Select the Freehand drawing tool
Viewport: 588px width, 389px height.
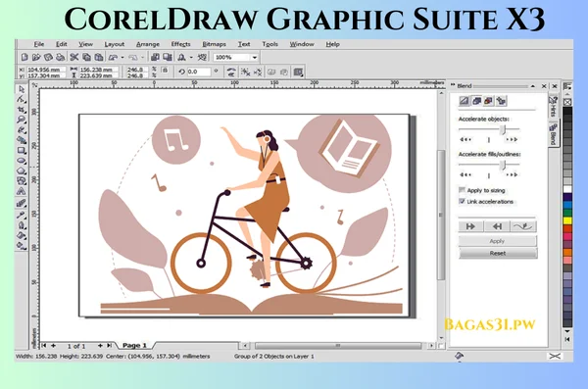pyautogui.click(x=22, y=130)
